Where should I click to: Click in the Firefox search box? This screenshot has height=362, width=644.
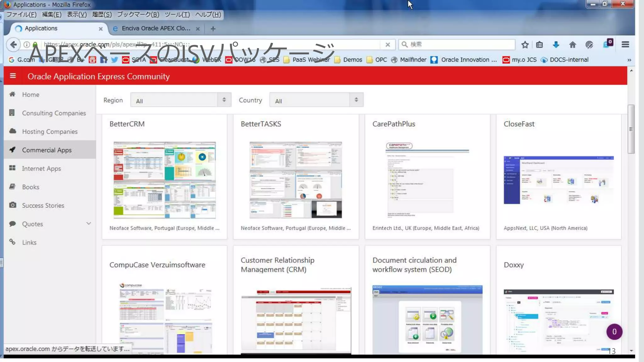coord(457,45)
